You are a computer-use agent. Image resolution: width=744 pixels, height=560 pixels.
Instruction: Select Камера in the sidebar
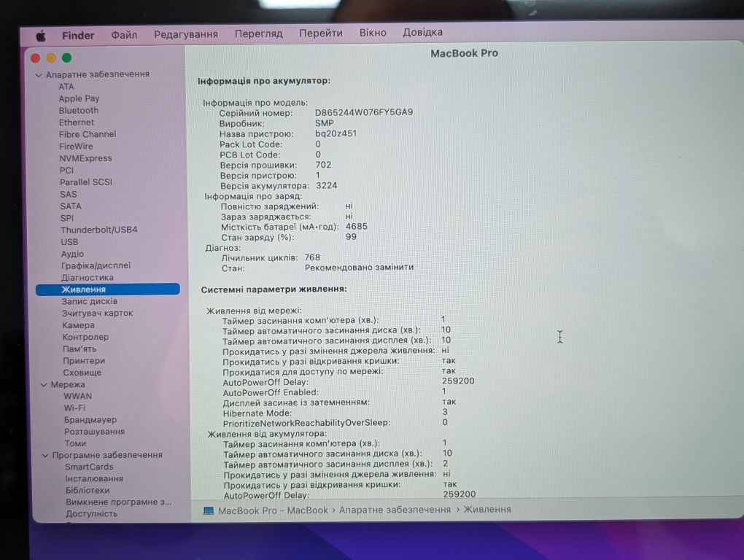[x=78, y=325]
